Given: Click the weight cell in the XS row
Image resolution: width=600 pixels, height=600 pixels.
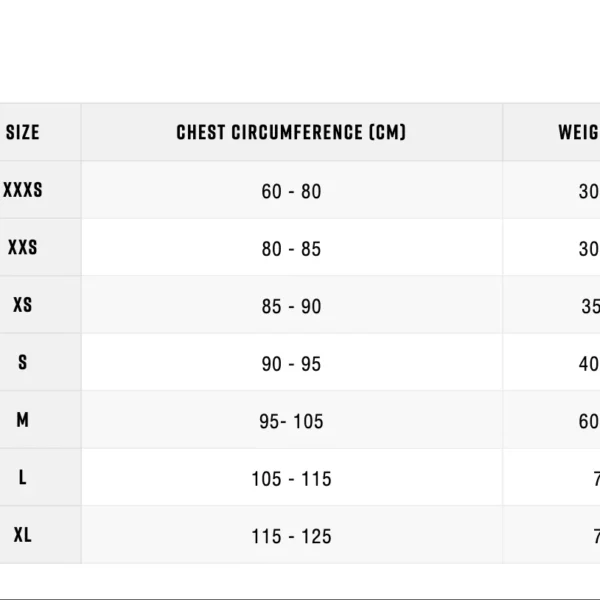Looking at the screenshot, I should 589,307.
